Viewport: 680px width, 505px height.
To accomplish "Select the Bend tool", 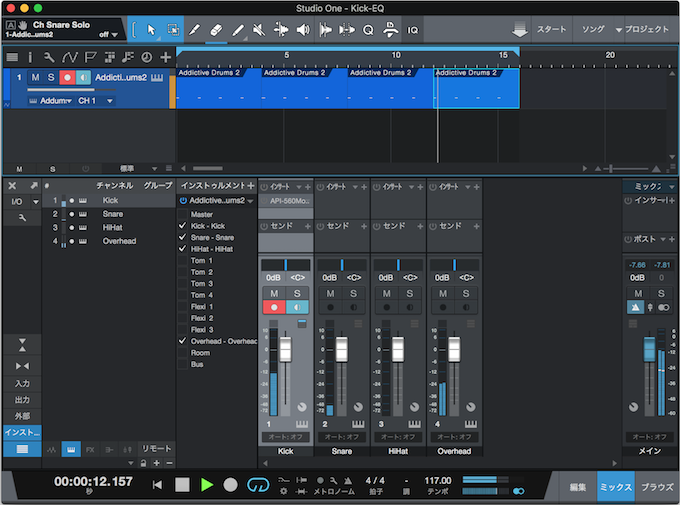I will (x=281, y=30).
